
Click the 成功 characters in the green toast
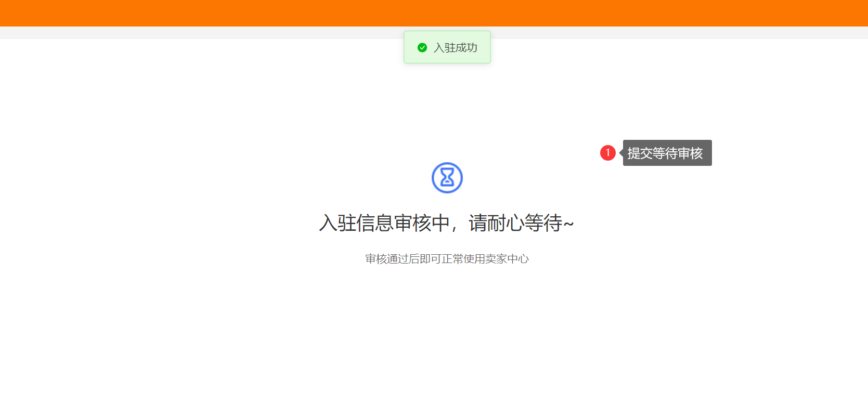click(467, 47)
